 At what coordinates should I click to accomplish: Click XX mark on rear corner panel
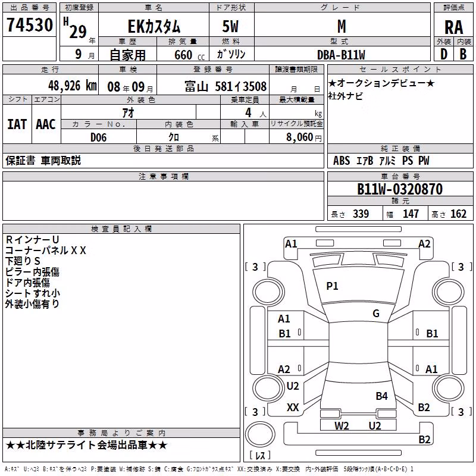coord(293,408)
